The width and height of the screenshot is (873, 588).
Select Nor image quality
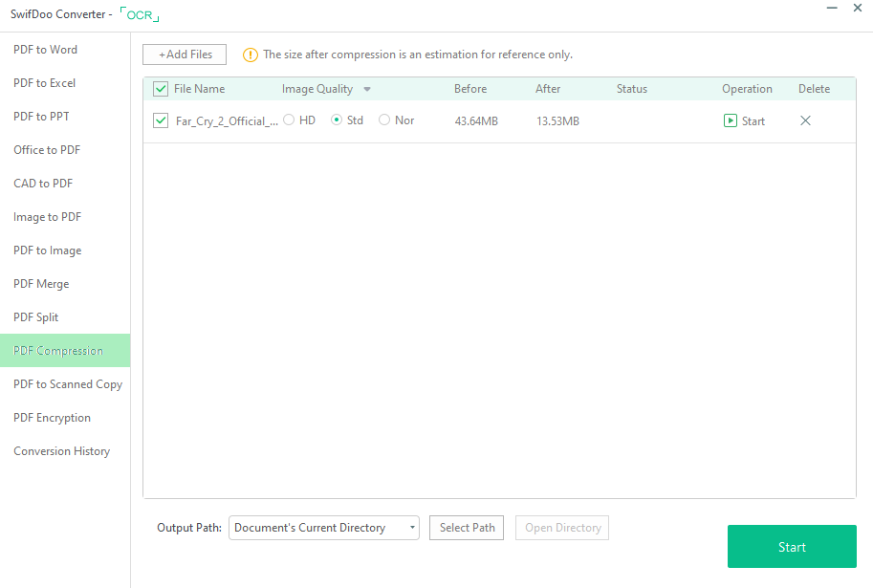click(x=384, y=120)
